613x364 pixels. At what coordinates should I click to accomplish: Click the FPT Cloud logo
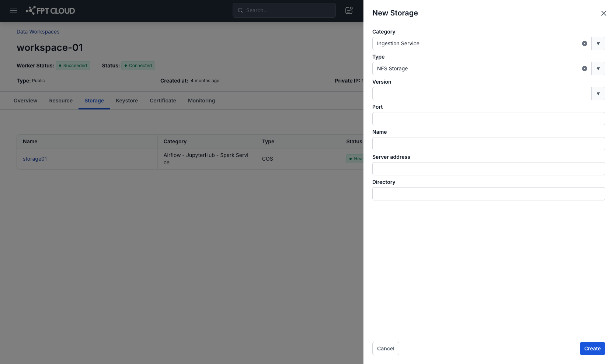coord(50,11)
